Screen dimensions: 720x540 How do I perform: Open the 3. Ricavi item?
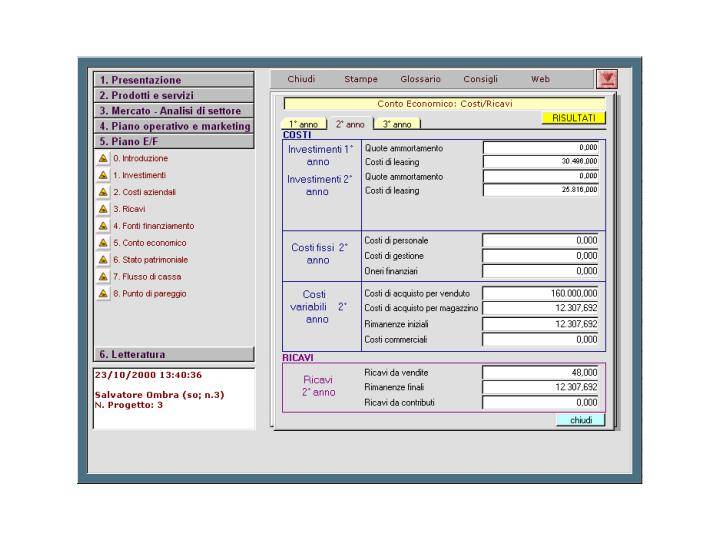click(129, 209)
